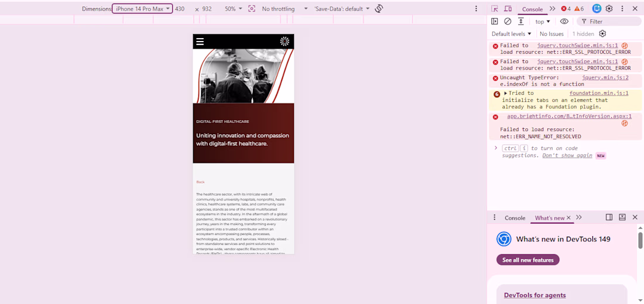The height and width of the screenshot is (304, 644).
Task: Open the app.brightinfo.com aspx:1 link
Action: [569, 116]
